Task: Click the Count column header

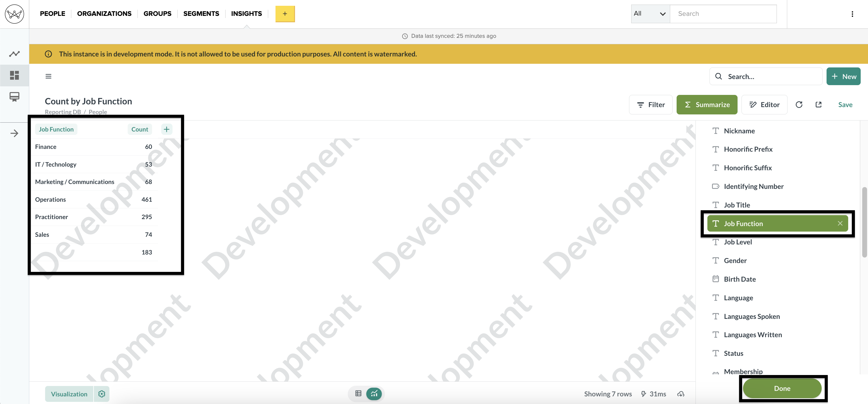Action: 140,129
